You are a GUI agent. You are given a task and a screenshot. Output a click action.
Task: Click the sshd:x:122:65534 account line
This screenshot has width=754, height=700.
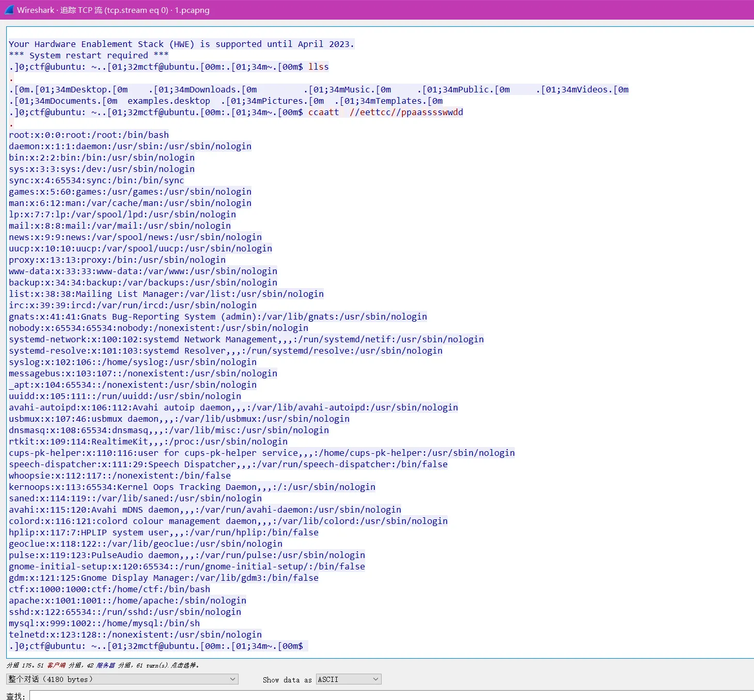(x=124, y=612)
